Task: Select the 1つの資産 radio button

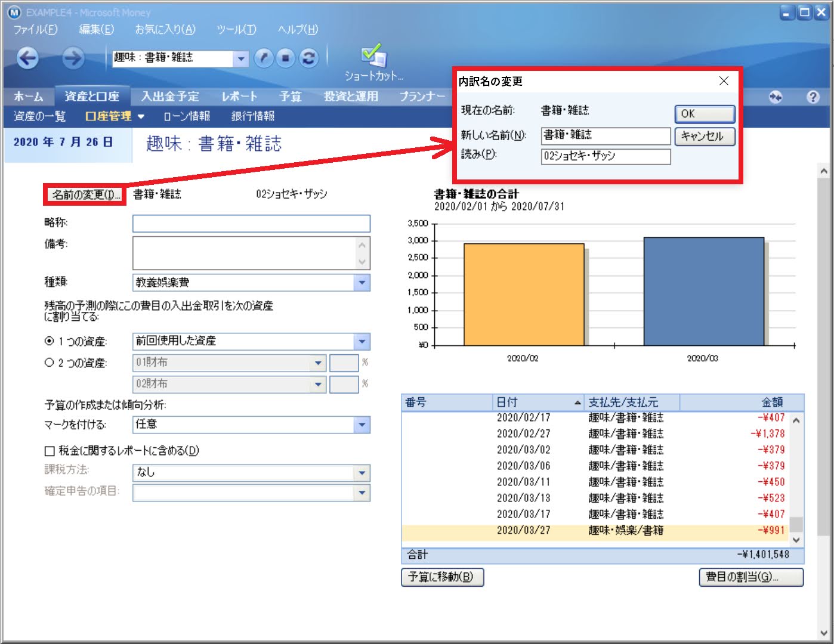Action: [x=50, y=341]
